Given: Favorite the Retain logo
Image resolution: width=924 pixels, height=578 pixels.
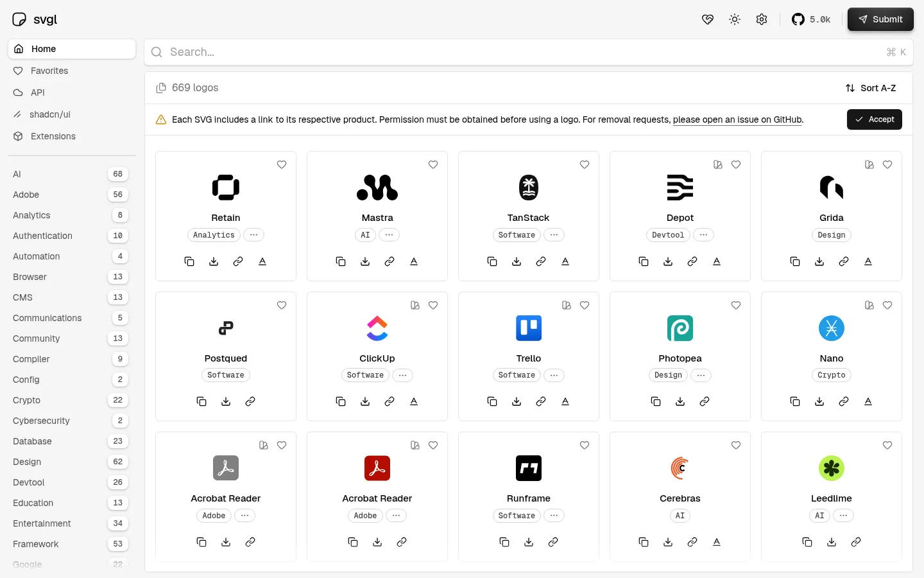Looking at the screenshot, I should [x=282, y=165].
